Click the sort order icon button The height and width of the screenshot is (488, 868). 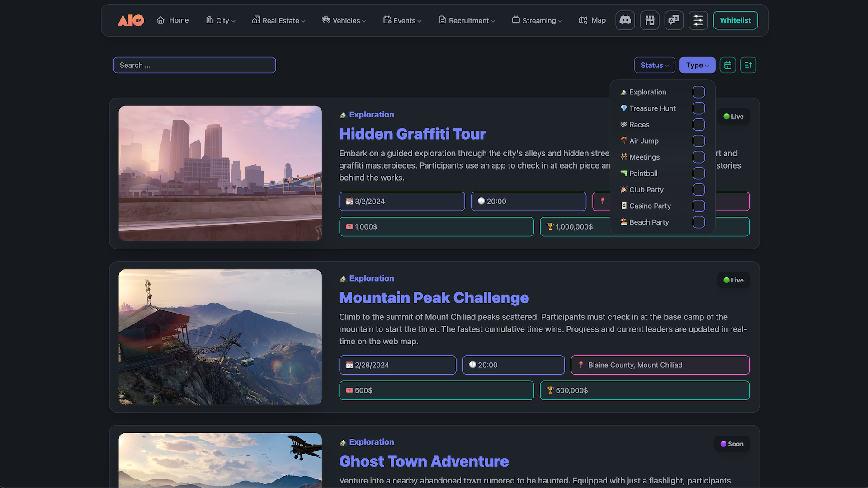click(748, 65)
